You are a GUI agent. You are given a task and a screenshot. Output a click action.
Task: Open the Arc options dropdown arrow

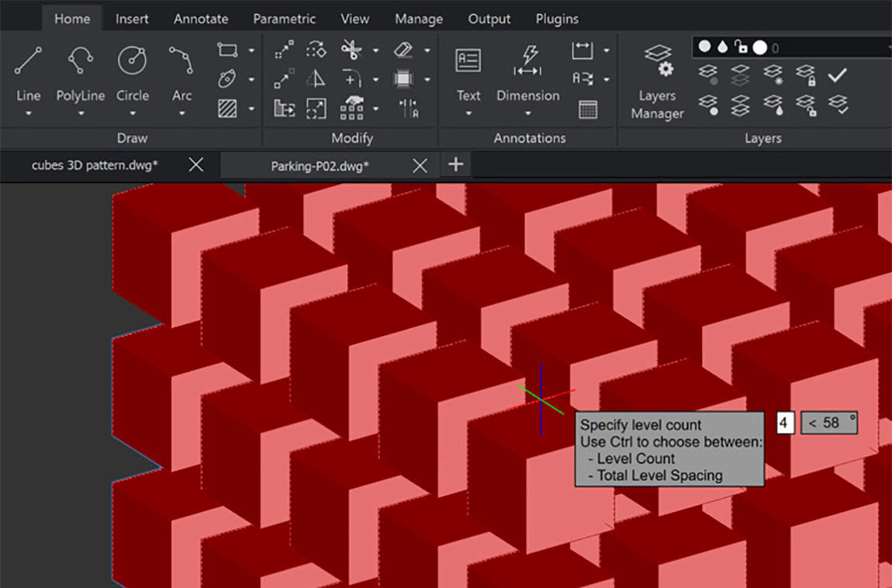(x=182, y=114)
